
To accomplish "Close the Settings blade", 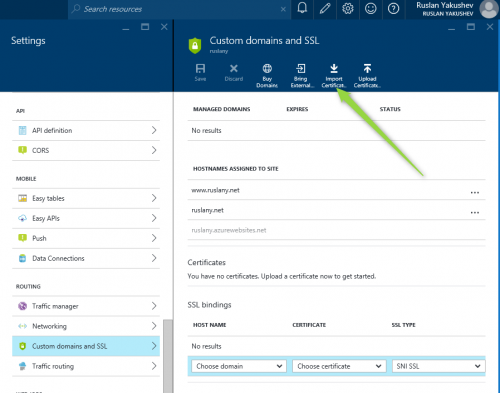I will 164,27.
